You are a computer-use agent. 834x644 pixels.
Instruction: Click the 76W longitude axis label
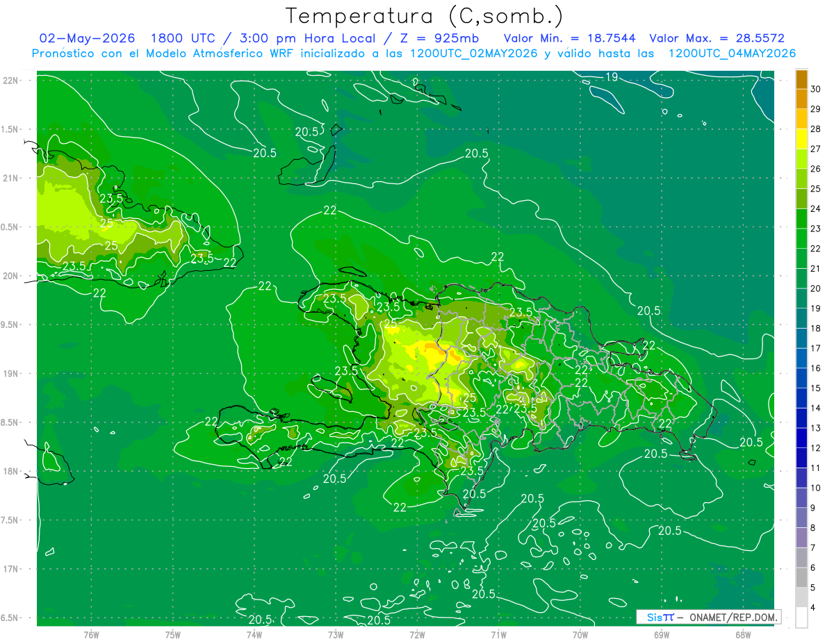pyautogui.click(x=92, y=634)
